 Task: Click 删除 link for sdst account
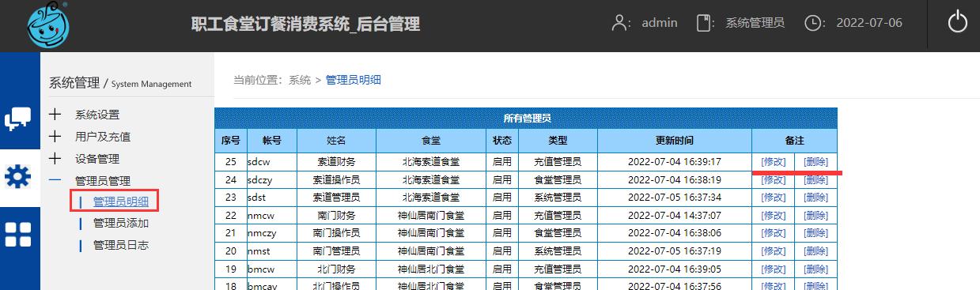815,197
